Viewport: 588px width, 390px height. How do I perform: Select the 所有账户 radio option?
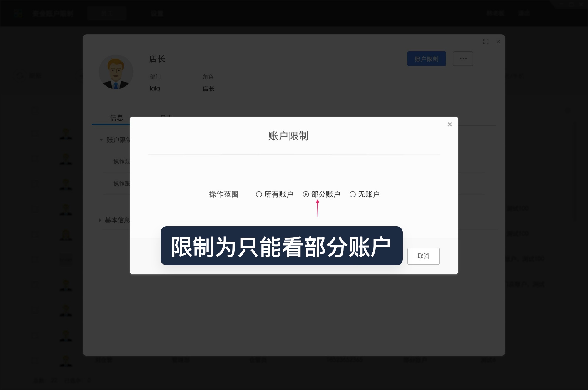(259, 194)
